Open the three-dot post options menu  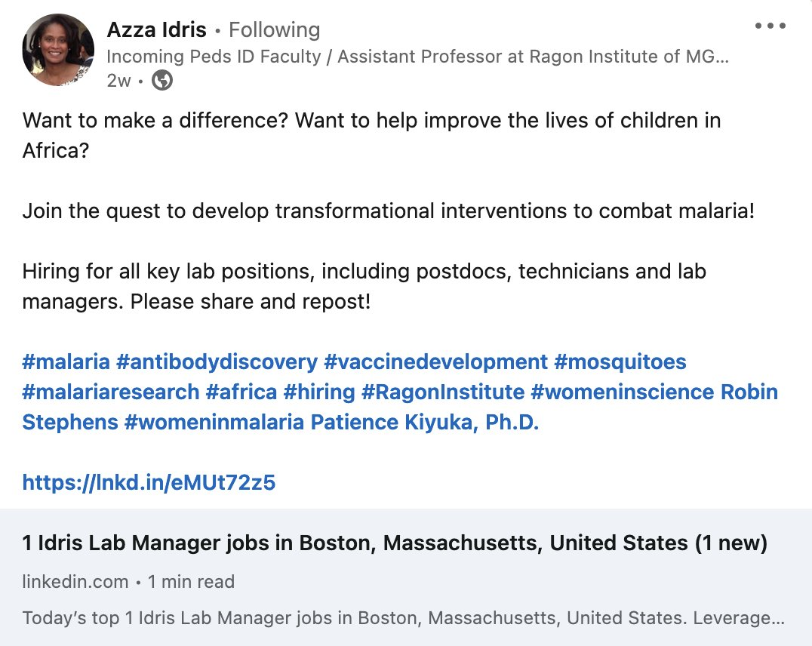point(770,26)
